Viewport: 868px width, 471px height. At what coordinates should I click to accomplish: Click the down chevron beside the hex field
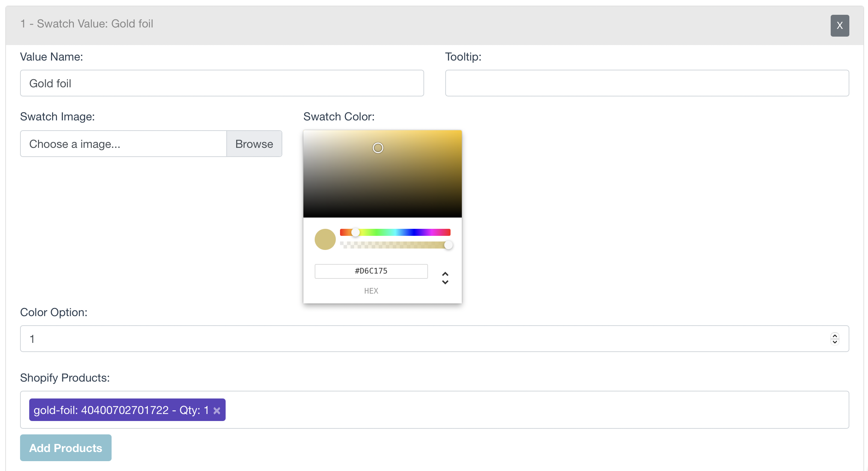pos(445,282)
